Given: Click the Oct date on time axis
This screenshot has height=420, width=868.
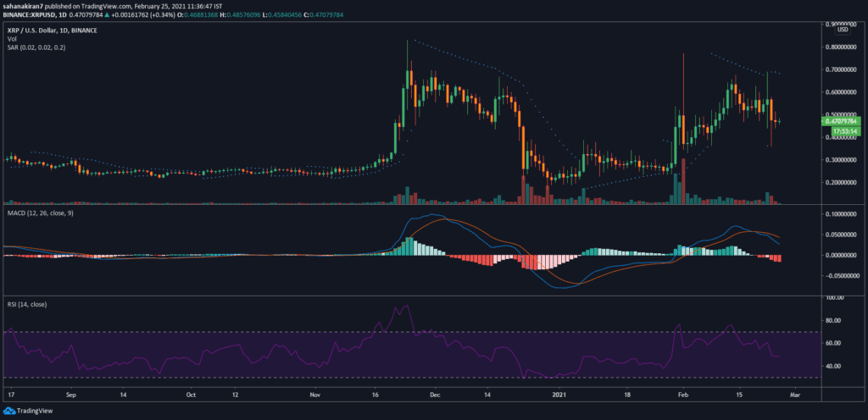Looking at the screenshot, I should [191, 395].
